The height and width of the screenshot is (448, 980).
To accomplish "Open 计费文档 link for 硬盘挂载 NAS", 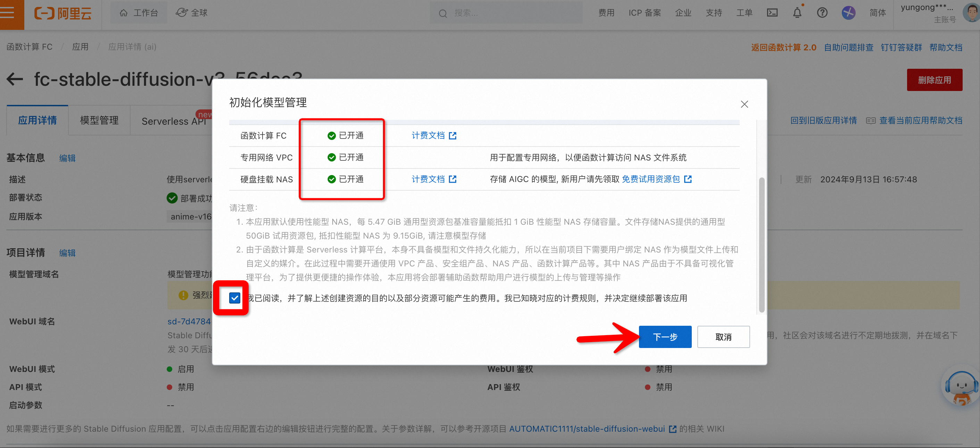I will coord(434,179).
